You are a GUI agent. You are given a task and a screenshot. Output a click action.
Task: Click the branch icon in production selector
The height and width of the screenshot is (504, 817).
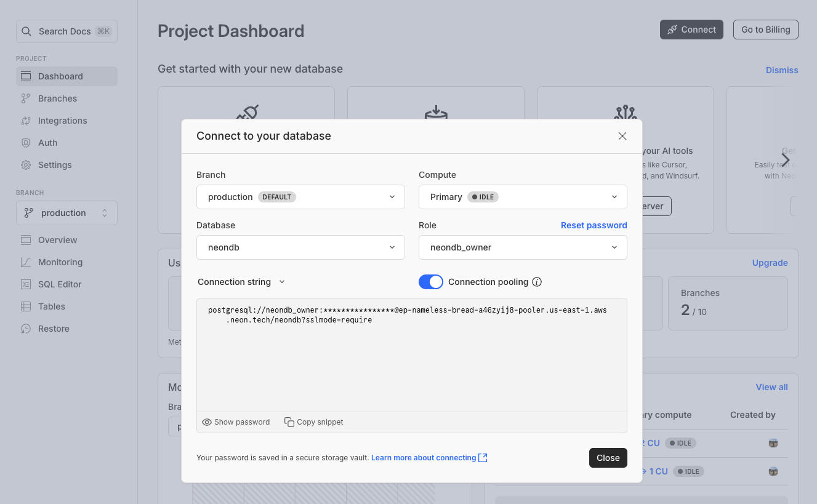tap(29, 213)
